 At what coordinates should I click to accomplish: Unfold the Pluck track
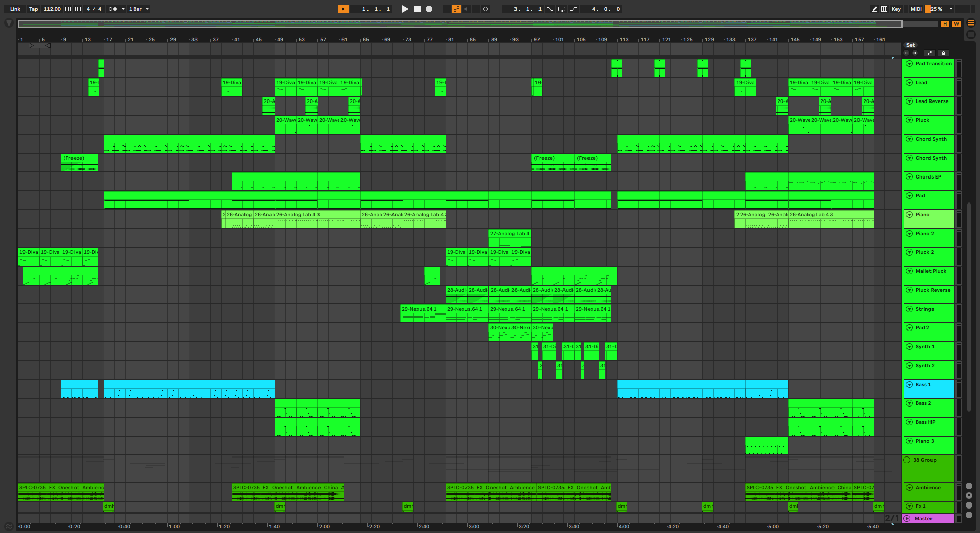(909, 120)
